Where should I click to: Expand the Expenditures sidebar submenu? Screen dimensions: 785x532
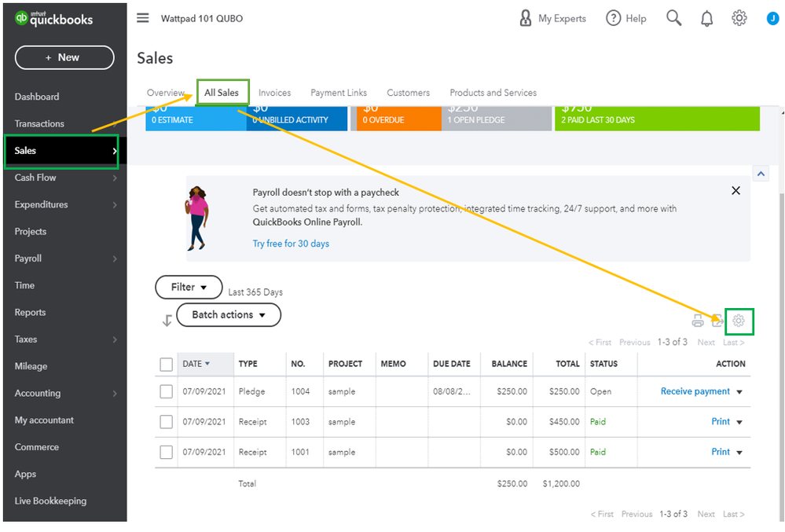(115, 204)
